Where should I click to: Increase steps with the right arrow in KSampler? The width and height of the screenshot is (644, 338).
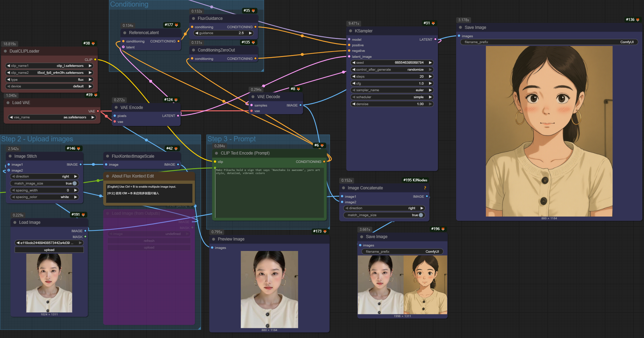[x=430, y=77]
